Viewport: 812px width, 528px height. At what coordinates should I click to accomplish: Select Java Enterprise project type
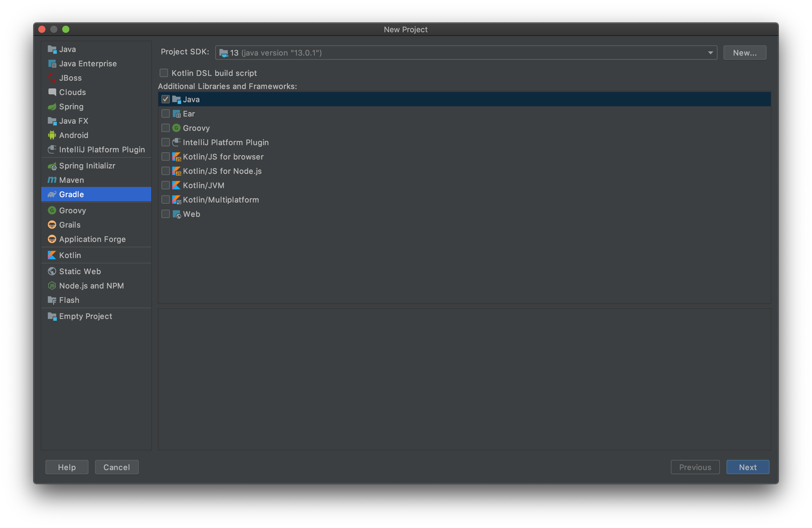pos(88,64)
